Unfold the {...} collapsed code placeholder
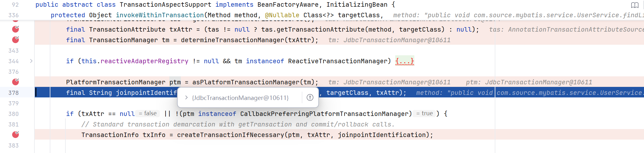 click(404, 61)
